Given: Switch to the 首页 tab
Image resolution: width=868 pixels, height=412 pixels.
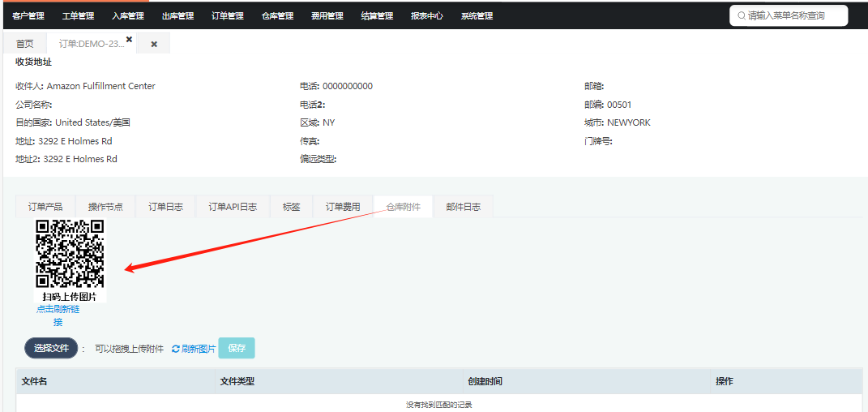Looking at the screenshot, I should (24, 44).
